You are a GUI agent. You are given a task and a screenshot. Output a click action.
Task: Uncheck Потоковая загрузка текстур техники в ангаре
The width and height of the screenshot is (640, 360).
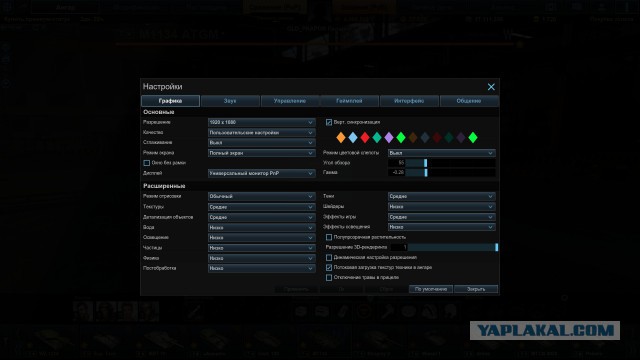[x=329, y=268]
